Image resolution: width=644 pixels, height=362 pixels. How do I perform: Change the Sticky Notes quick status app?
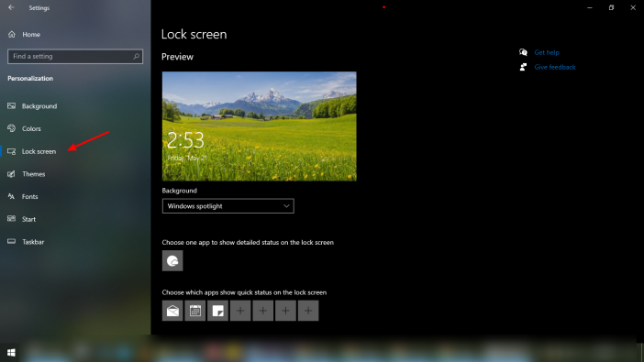pos(217,311)
